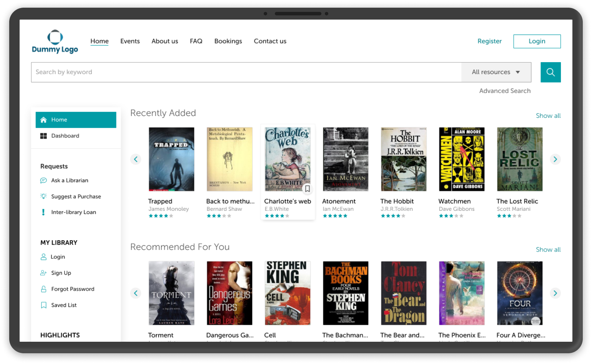
Task: Click the Home house icon in sidebar
Action: [x=43, y=120]
